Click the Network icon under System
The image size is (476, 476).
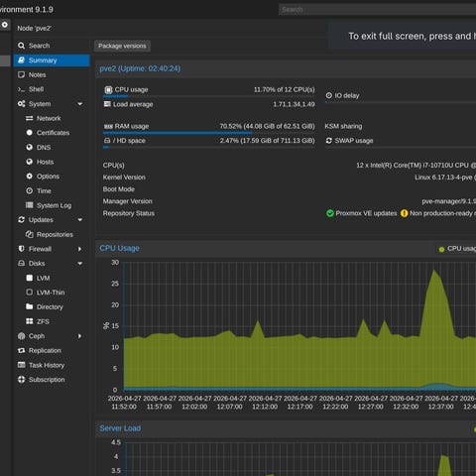pos(30,118)
